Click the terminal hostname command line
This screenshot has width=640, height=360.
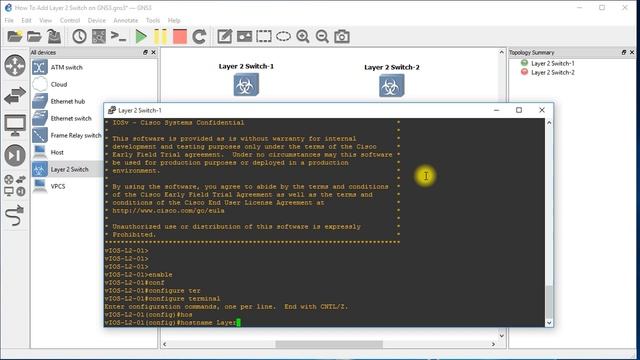(x=173, y=322)
